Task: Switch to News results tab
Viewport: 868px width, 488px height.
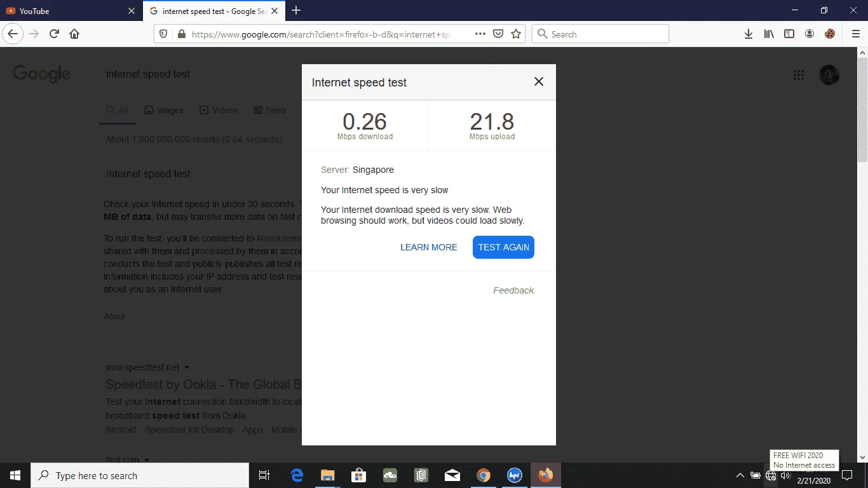Action: pyautogui.click(x=270, y=110)
